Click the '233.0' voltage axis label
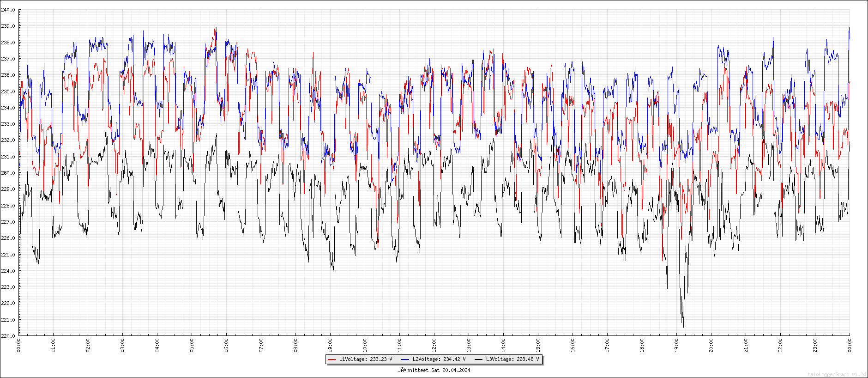Screen dimensions: 868x378 8,124
